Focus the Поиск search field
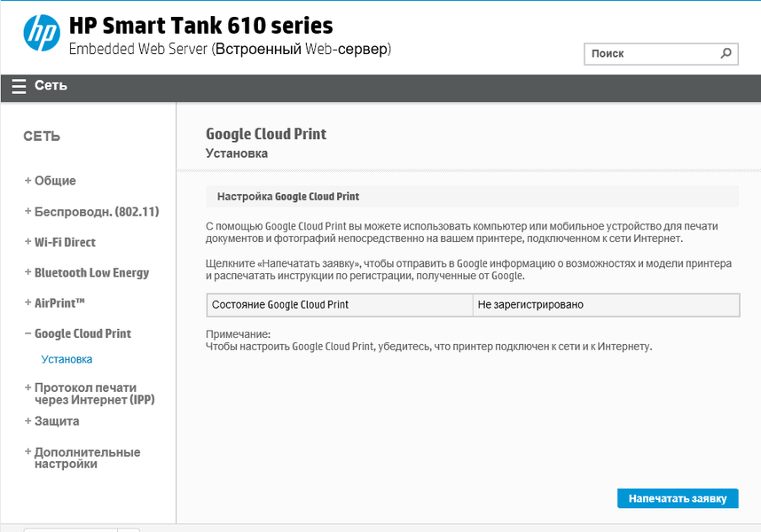Image resolution: width=761 pixels, height=532 pixels. pyautogui.click(x=650, y=54)
